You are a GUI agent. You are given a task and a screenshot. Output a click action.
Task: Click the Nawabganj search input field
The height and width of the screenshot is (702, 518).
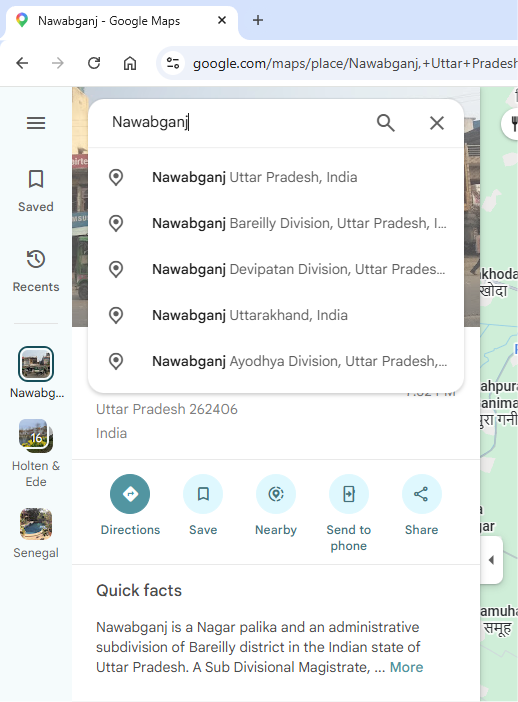(237, 122)
